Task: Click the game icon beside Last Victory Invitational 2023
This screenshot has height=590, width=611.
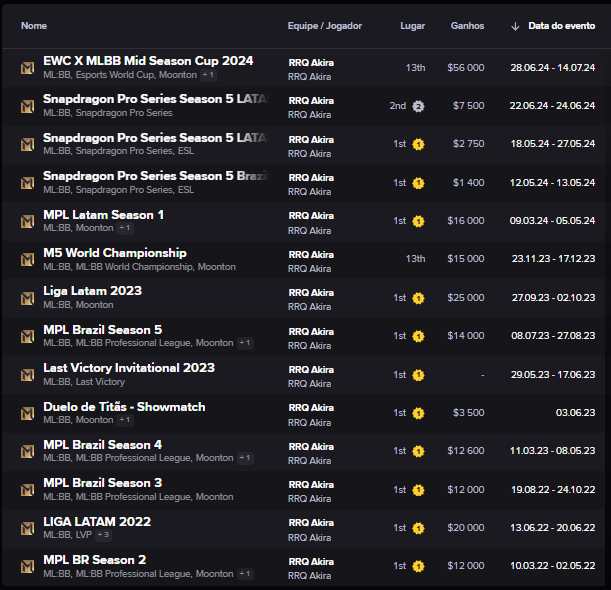Action: coord(28,375)
